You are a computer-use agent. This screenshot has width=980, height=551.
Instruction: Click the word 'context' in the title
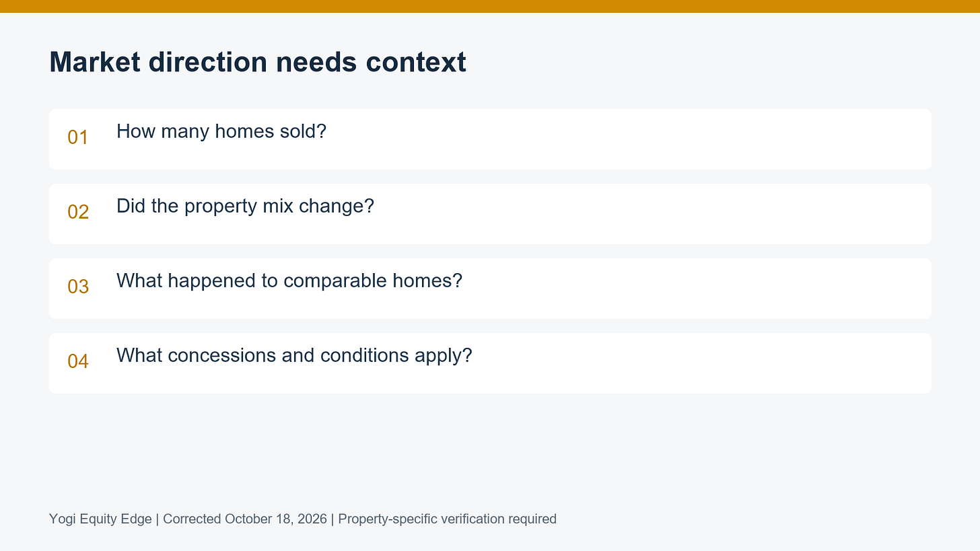click(416, 62)
